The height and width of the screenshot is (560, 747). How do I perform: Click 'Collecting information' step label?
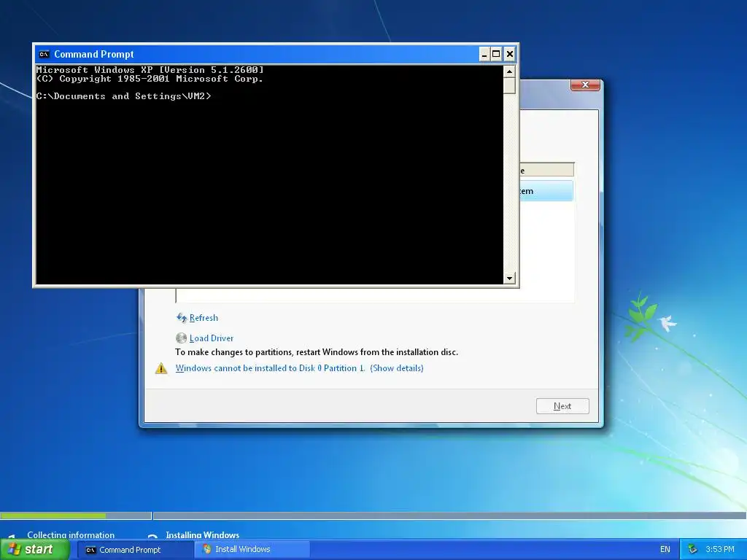[71, 534]
